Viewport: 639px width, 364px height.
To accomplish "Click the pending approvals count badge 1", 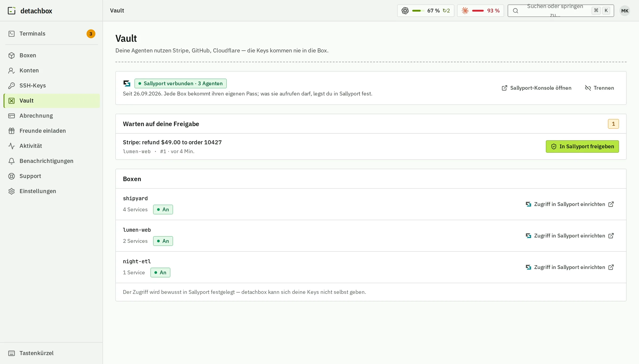I will [x=613, y=124].
